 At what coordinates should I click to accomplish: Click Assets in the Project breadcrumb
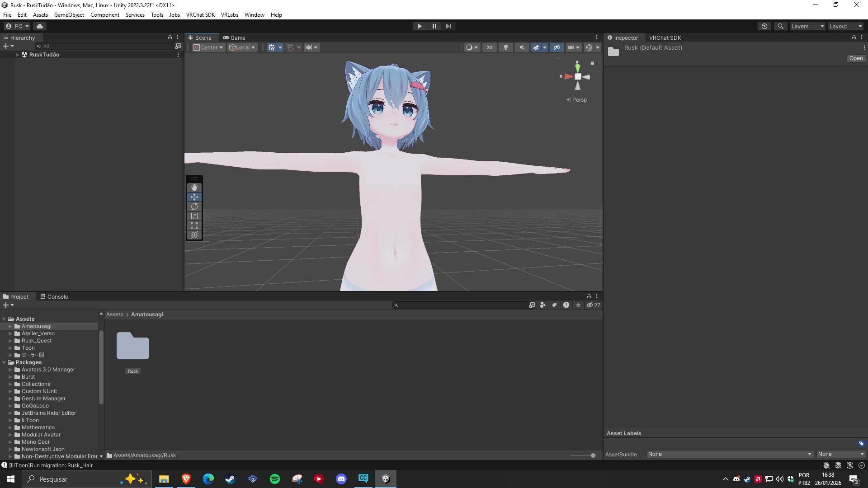point(114,314)
